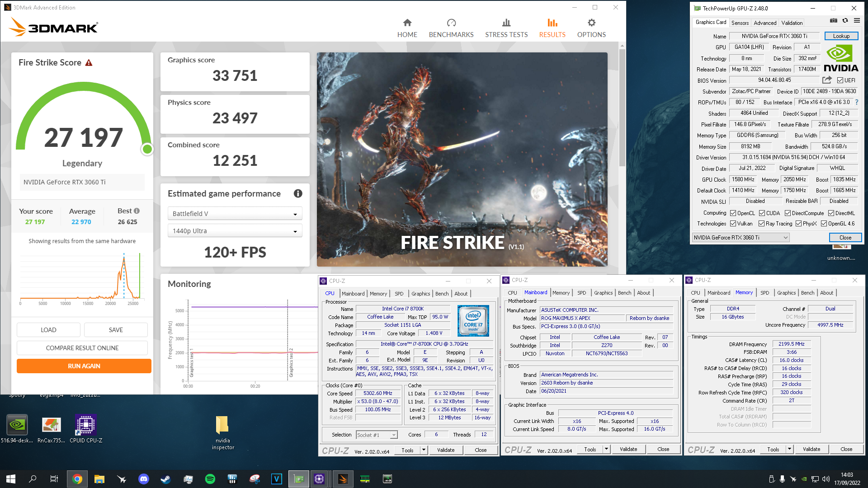Expand Tools arrow in Mainboard CPU-Z window
This screenshot has height=488, width=868.
(606, 449)
